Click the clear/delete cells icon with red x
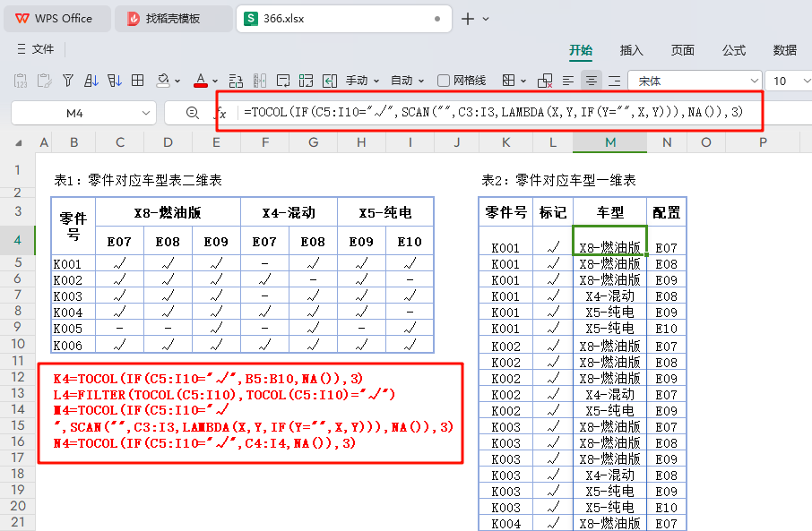Viewport: 812px width, 531px height. coord(545,81)
